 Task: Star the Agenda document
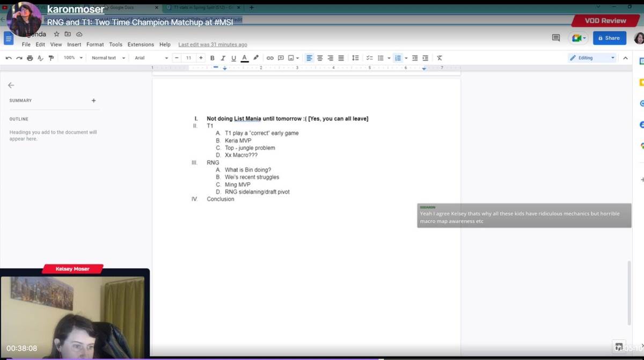coord(56,34)
